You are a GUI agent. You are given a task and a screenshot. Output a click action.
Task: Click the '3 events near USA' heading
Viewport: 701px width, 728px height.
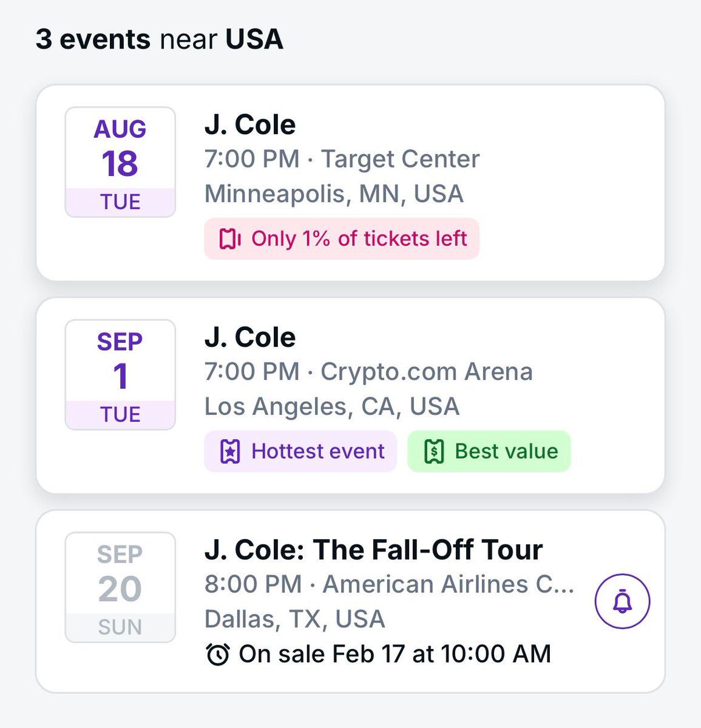160,39
